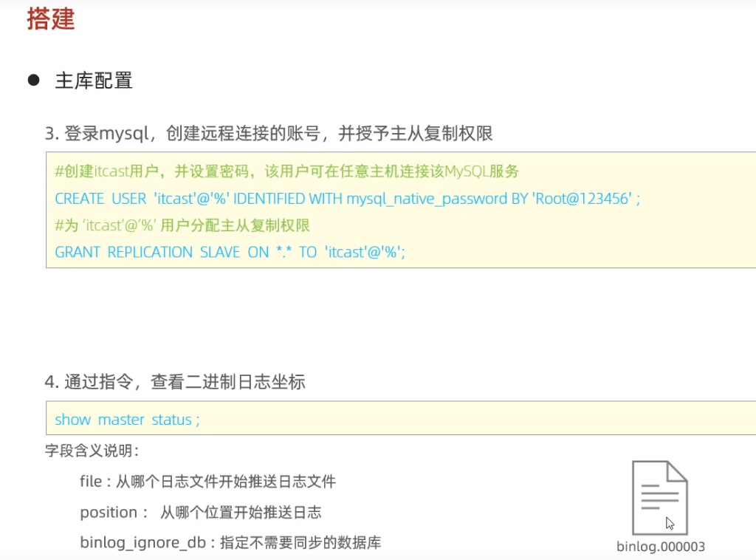Click the 'Root@123456' password string
The width and height of the screenshot is (756, 560).
tap(583, 199)
